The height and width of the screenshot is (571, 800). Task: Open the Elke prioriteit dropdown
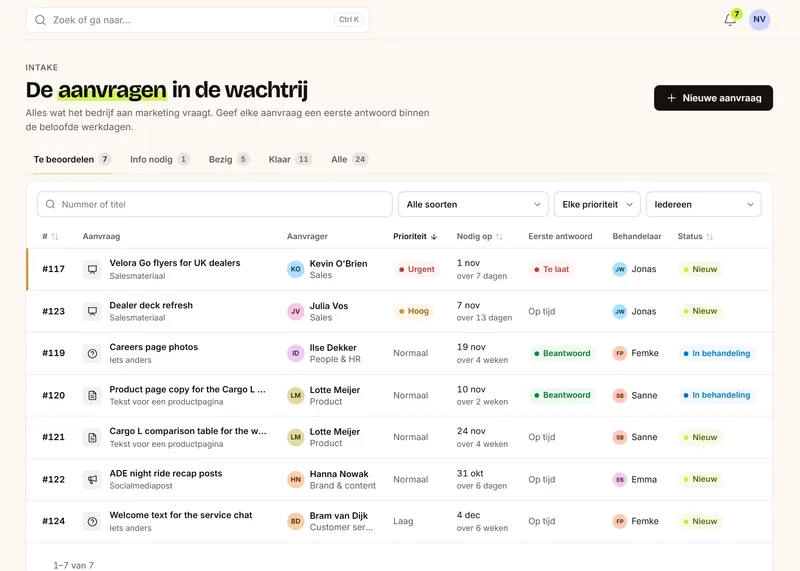click(x=597, y=204)
